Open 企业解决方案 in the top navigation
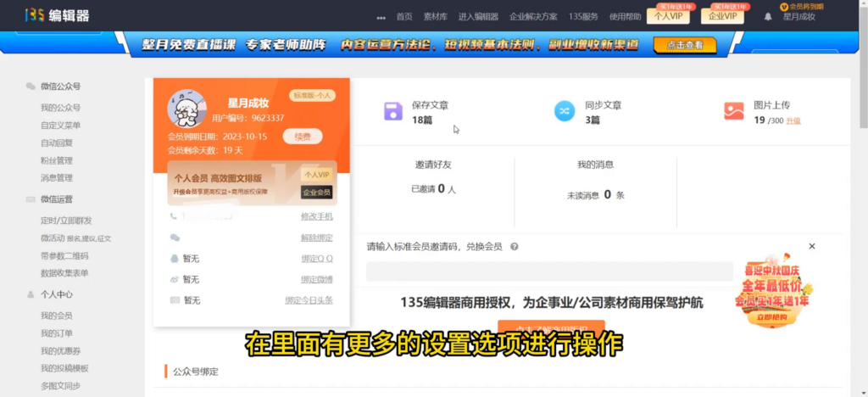The image size is (868, 397). click(533, 17)
